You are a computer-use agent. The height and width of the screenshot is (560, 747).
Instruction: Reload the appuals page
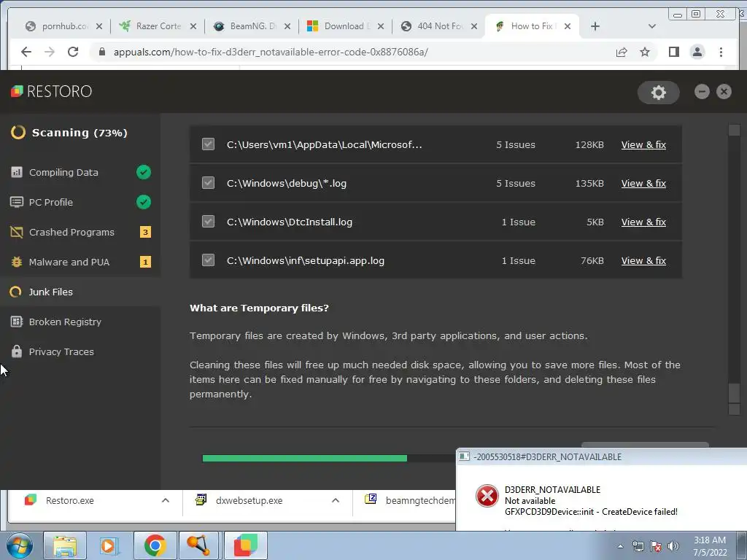point(73,52)
